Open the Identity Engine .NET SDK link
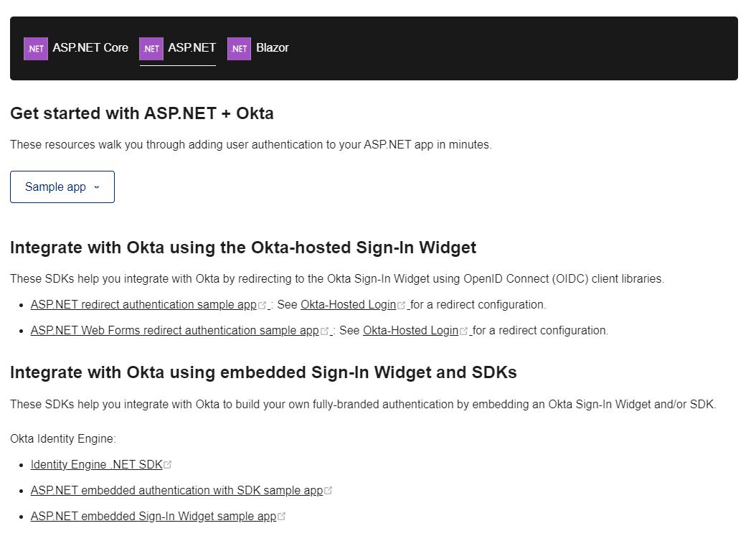This screenshot has width=756, height=546. click(95, 464)
